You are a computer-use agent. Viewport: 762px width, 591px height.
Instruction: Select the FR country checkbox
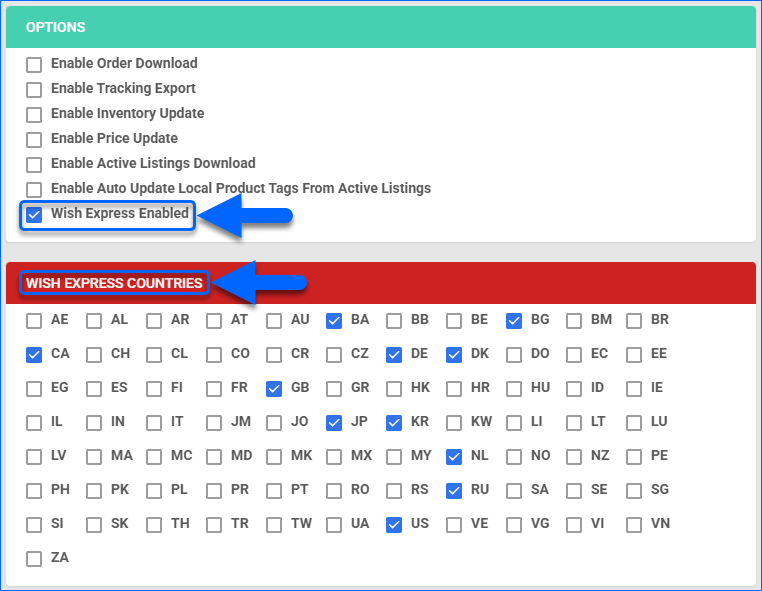click(214, 388)
